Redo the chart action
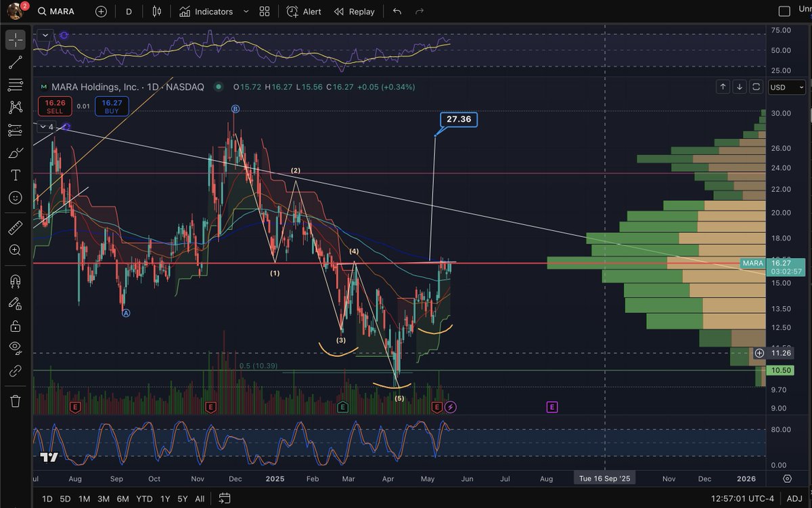 tap(420, 12)
